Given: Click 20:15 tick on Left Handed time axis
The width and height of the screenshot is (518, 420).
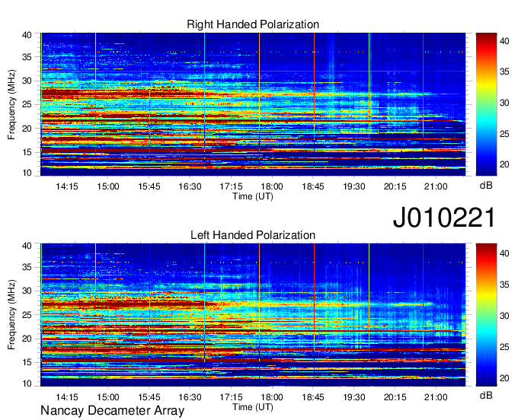Looking at the screenshot, I should coord(395,397).
